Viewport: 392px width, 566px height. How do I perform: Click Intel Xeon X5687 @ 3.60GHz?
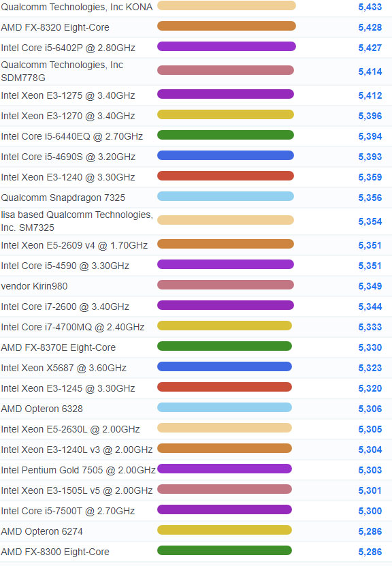tap(64, 368)
